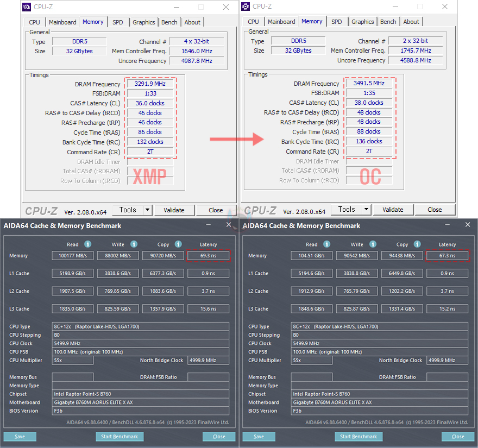Click Write info icon in right AIDA64 window
Screen dimensions: 478x448
coord(373,244)
